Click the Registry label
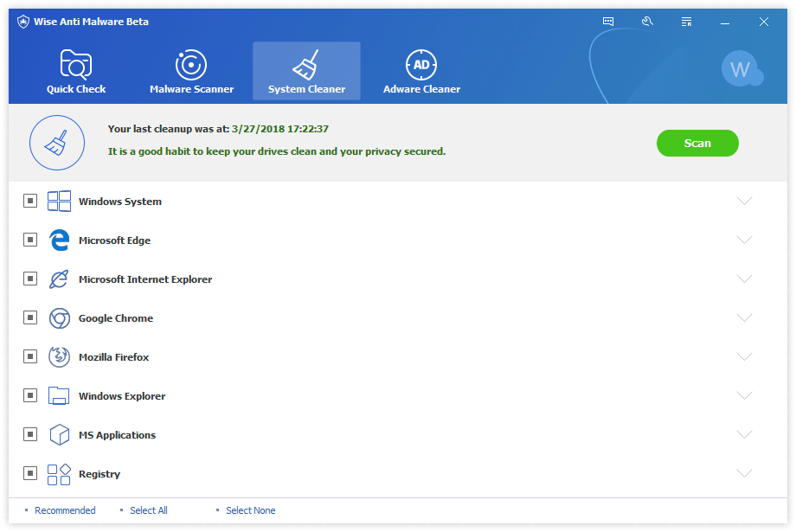This screenshot has height=532, width=796. point(99,474)
